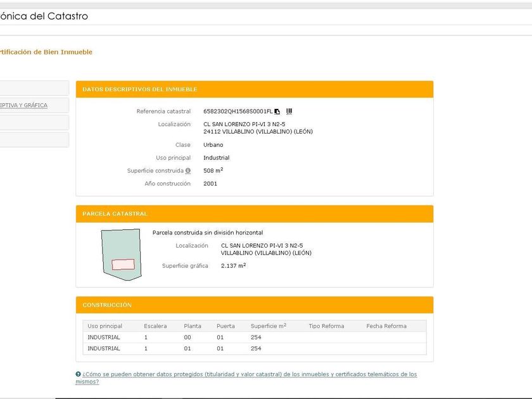Click the info icon next to Superficie construida
532x399 pixels.
(x=188, y=171)
